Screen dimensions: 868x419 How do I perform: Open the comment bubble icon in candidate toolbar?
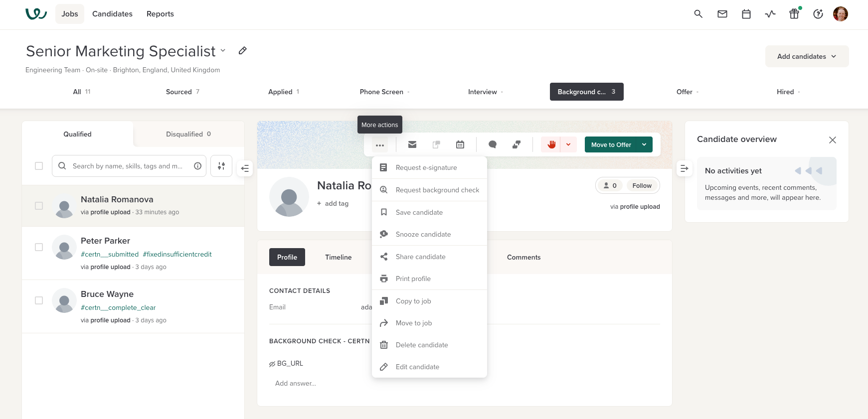[492, 144]
